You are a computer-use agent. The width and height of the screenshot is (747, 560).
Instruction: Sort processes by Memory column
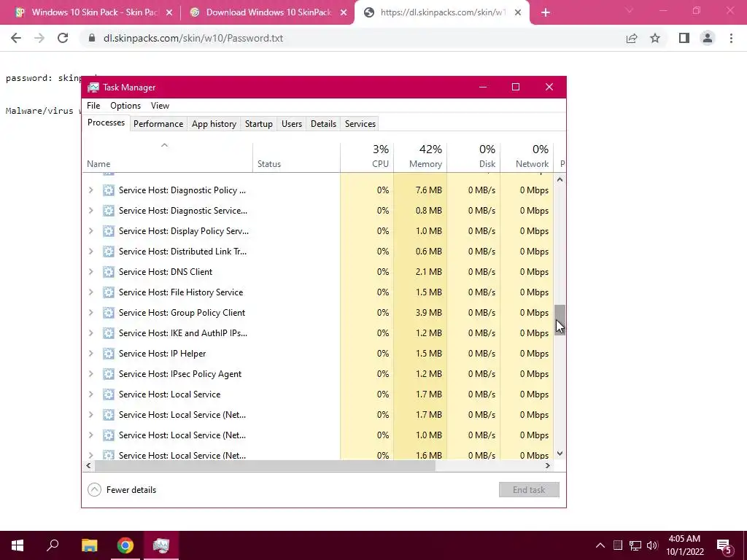click(420, 157)
